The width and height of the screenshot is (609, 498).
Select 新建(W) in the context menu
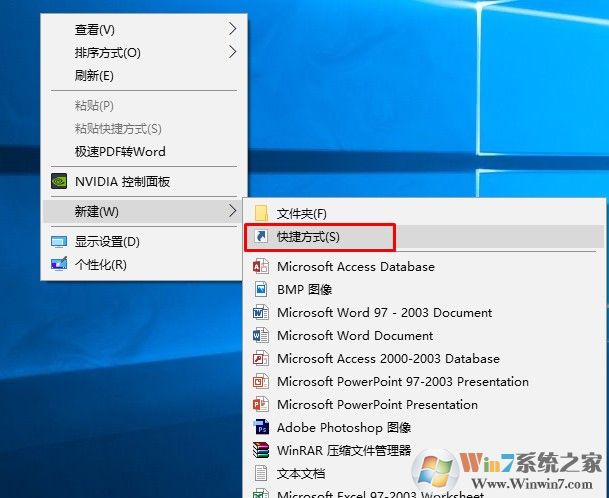(x=143, y=211)
